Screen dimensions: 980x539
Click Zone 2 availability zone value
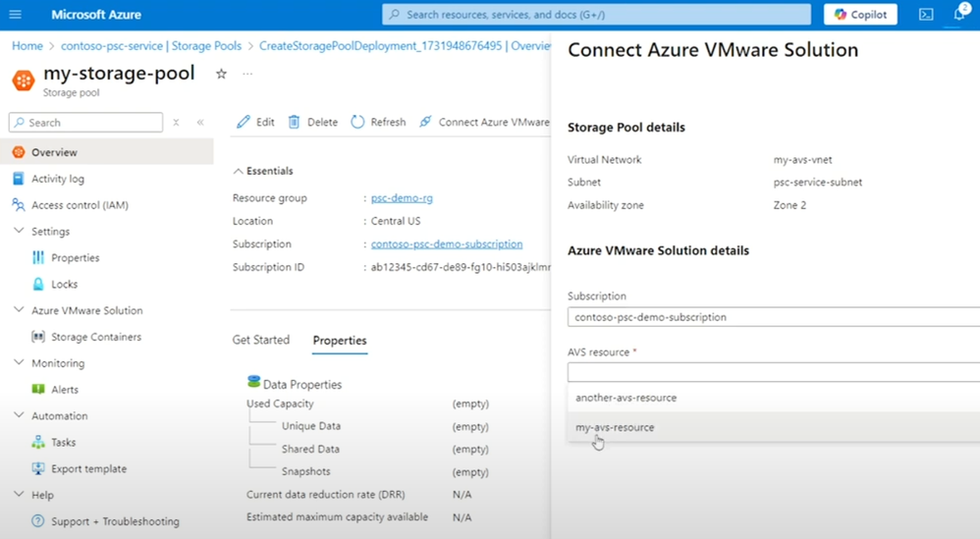coord(789,205)
